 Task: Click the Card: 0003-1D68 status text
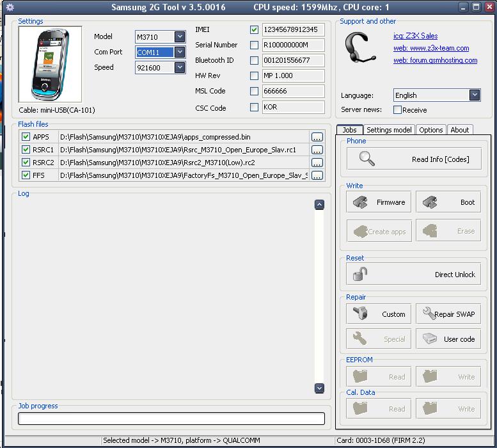point(381,440)
